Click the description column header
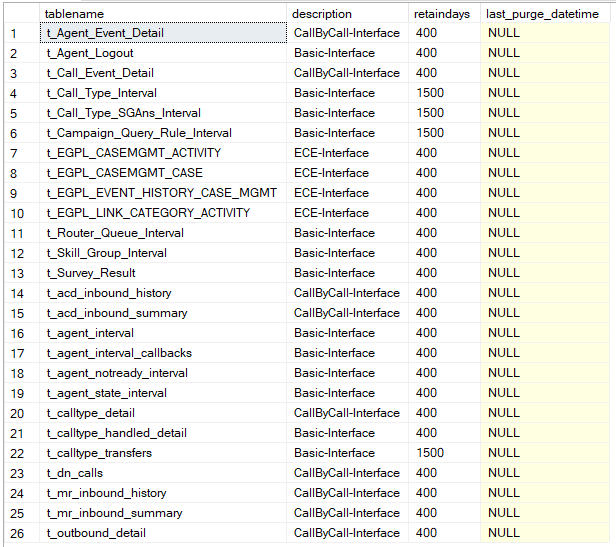 (347, 14)
